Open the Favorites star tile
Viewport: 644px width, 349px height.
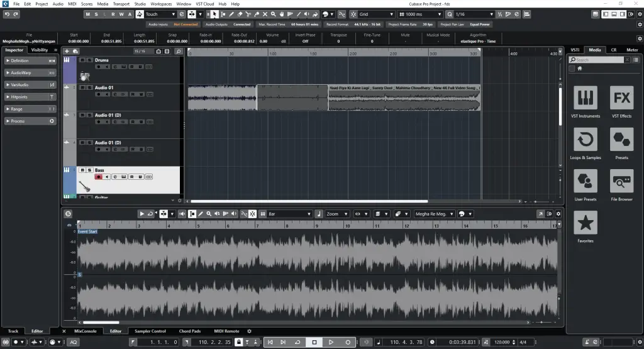pos(586,223)
